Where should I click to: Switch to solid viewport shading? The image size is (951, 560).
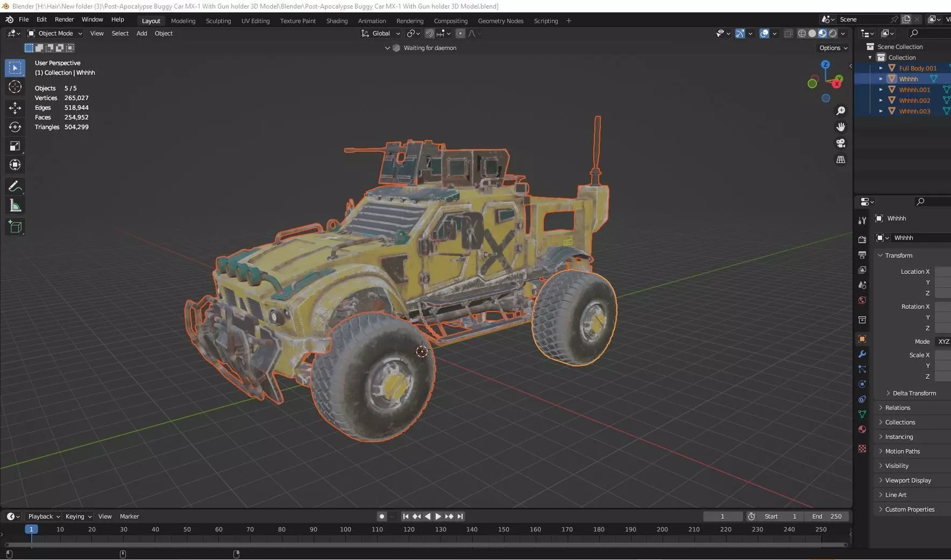pos(812,33)
